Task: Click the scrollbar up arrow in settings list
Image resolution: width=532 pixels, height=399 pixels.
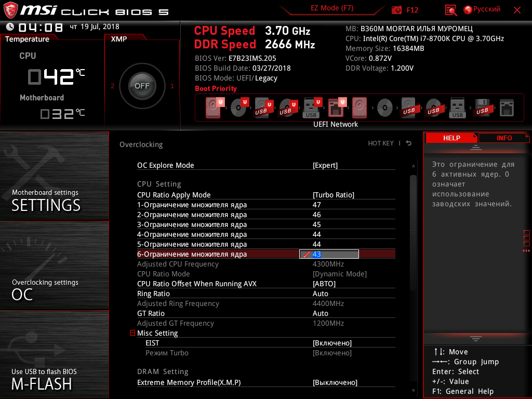Action: tap(413, 166)
